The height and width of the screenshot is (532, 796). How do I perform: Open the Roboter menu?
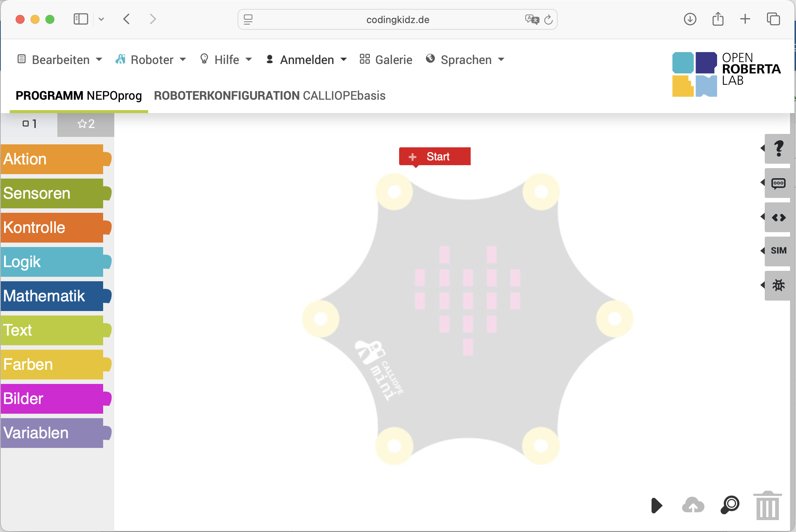coord(151,60)
